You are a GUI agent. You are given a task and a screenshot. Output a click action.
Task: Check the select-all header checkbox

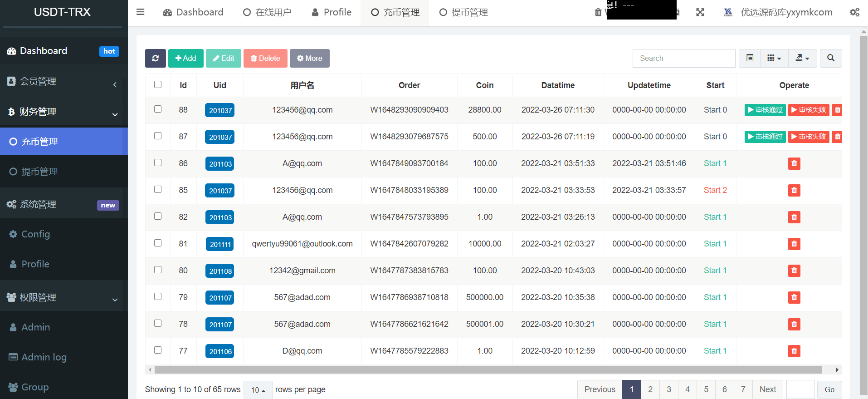[158, 84]
